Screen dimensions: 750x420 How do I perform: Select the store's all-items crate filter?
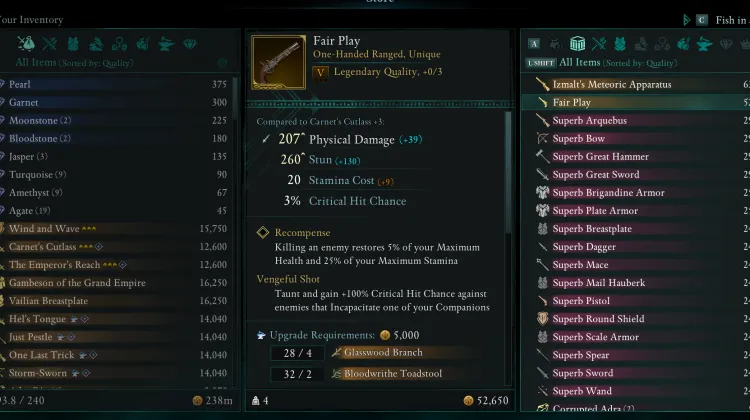click(x=577, y=44)
